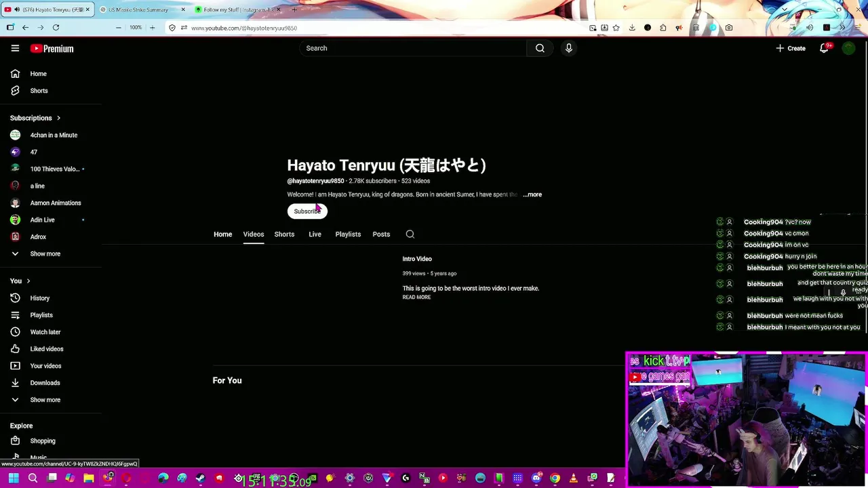The image size is (868, 488).
Task: Open File Explorer from the taskbar
Action: click(89, 479)
